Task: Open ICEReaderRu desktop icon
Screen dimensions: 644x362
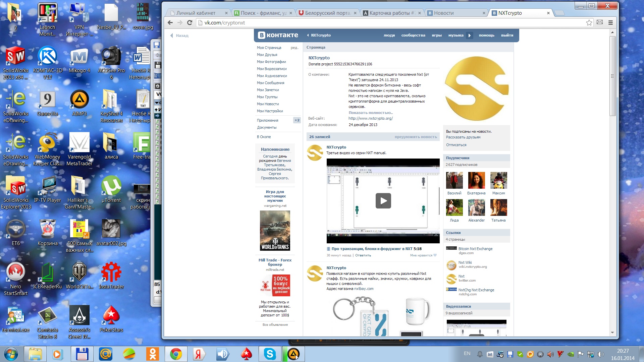Action: pos(47,276)
